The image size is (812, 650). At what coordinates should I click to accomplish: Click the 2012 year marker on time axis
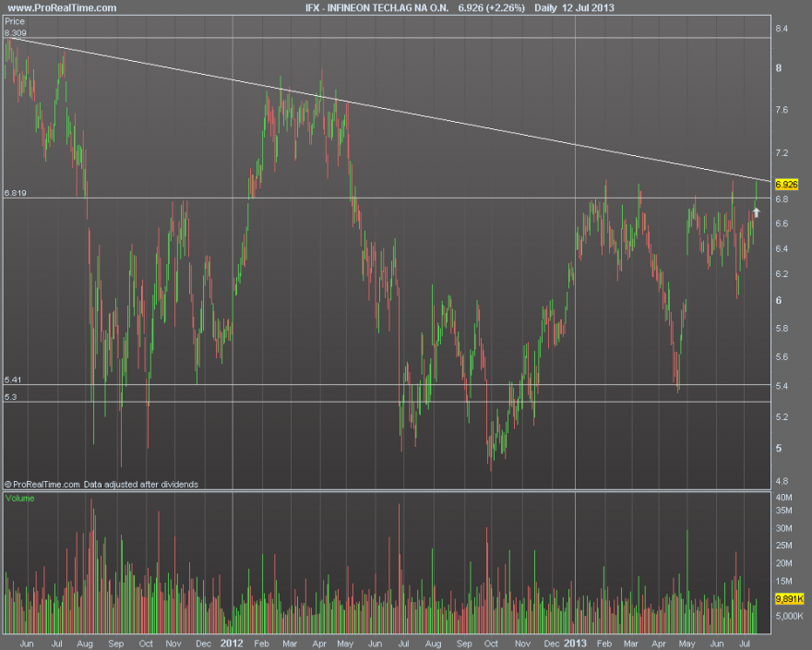[x=232, y=644]
